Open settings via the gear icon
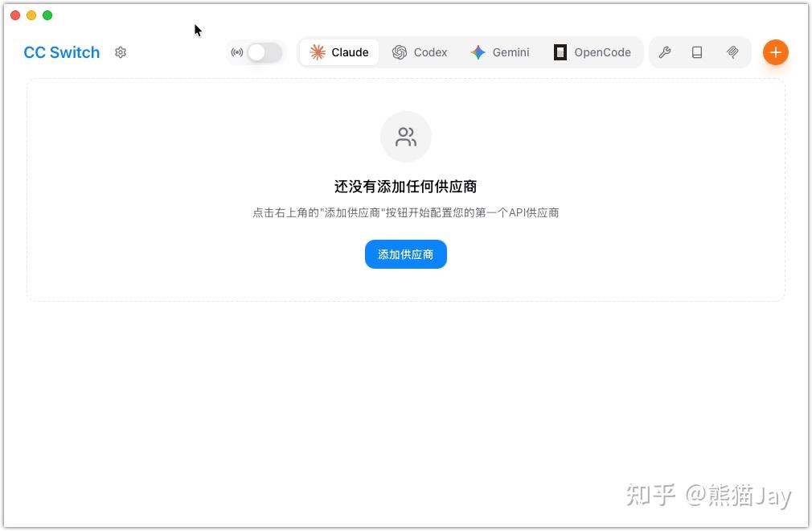 [x=121, y=51]
